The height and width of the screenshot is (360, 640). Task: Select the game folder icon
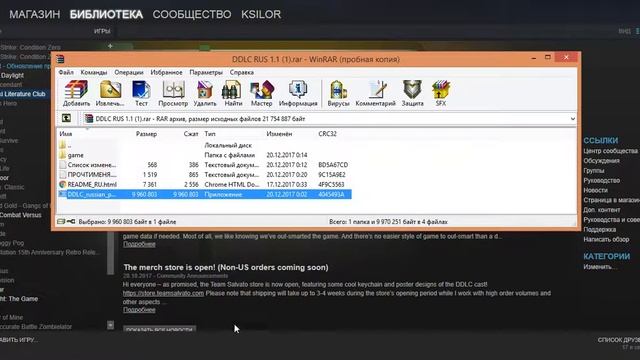coord(62,155)
